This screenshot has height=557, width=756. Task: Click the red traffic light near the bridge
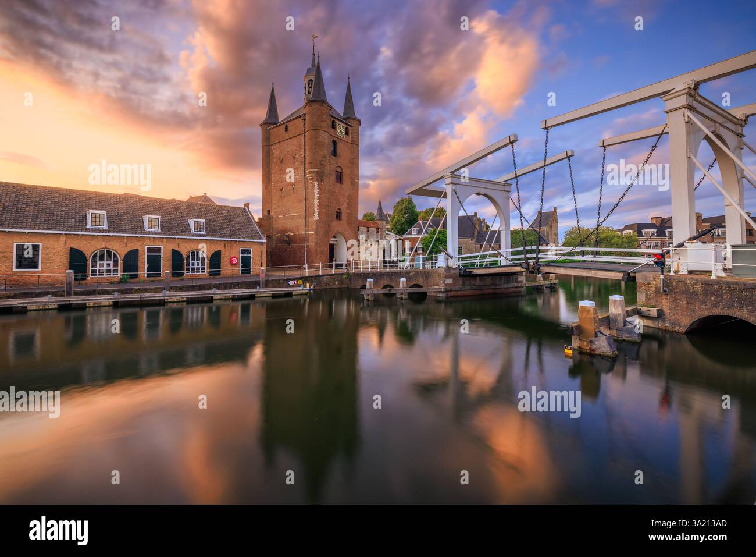[658, 258]
